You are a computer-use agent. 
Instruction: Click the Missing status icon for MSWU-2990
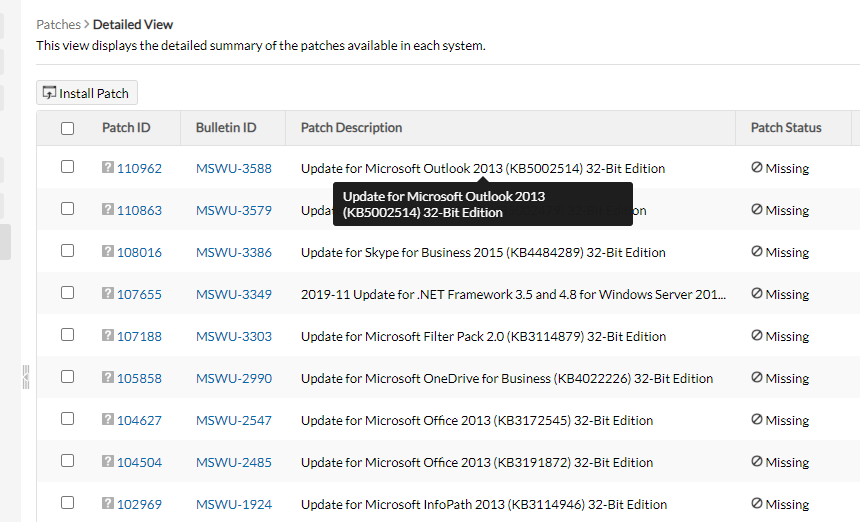[x=757, y=377]
